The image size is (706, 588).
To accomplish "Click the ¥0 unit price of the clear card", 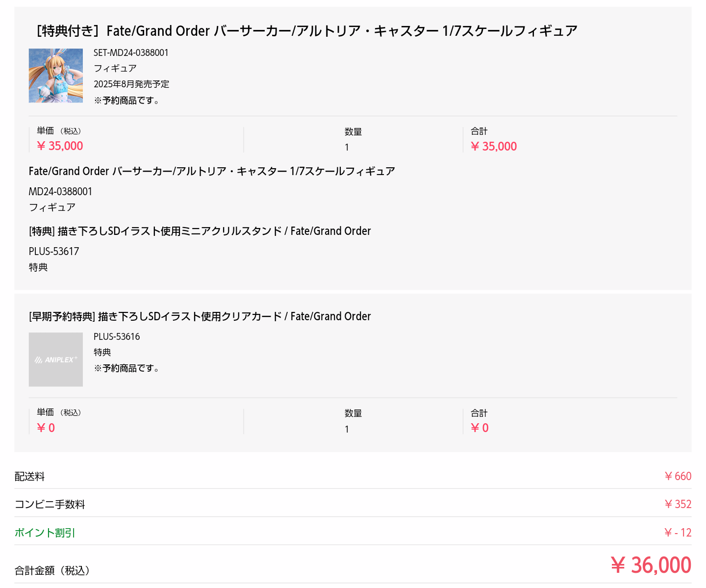I will click(x=46, y=428).
